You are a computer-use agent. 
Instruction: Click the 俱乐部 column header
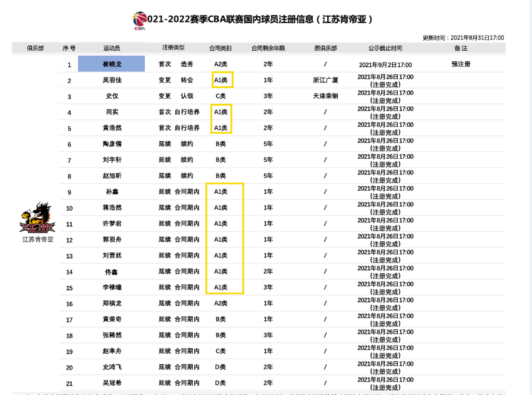coord(36,48)
